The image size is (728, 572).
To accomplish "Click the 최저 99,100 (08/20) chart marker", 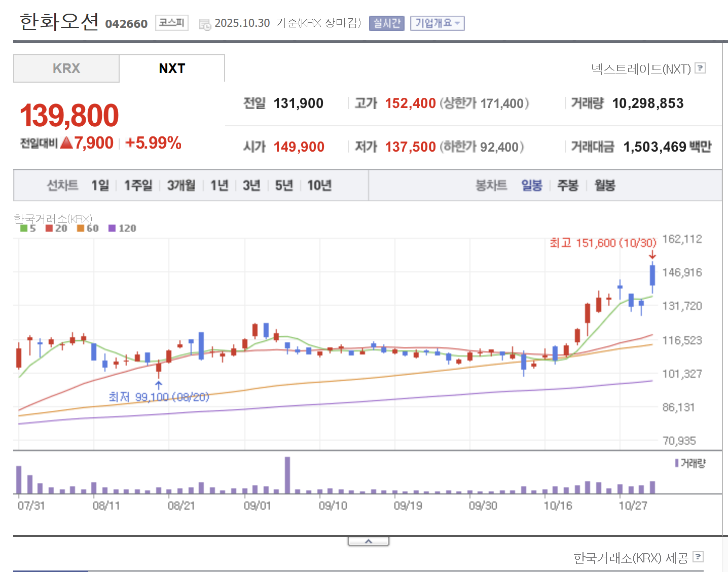I will (x=159, y=397).
